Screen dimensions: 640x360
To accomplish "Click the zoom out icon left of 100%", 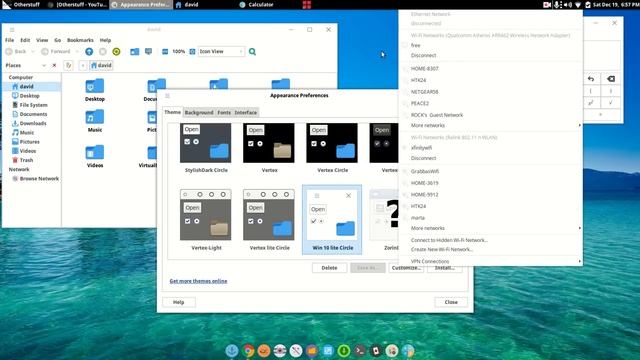I will (165, 51).
